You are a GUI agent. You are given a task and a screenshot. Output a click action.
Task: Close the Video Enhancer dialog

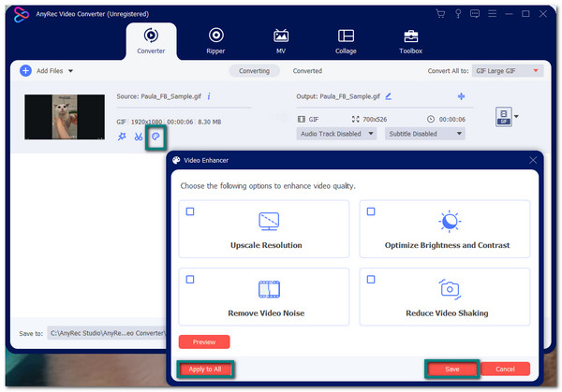click(x=533, y=160)
